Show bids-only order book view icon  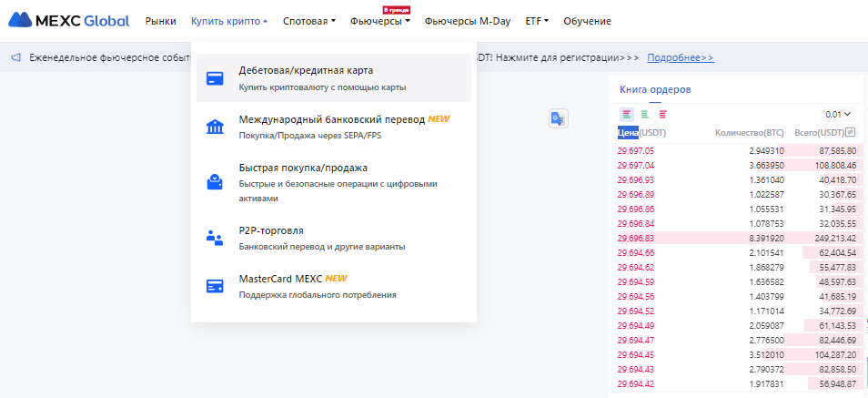click(645, 115)
